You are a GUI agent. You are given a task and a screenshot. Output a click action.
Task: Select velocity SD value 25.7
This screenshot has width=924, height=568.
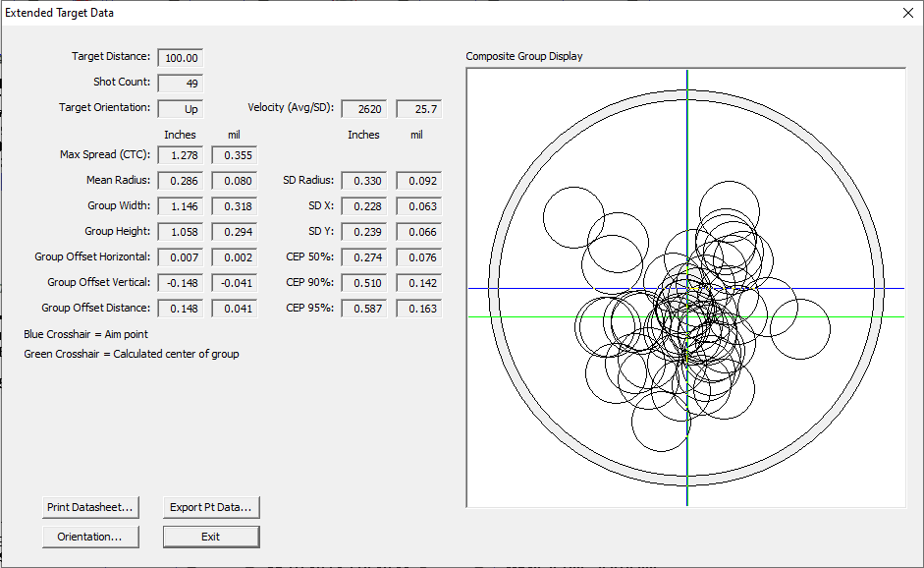(419, 109)
